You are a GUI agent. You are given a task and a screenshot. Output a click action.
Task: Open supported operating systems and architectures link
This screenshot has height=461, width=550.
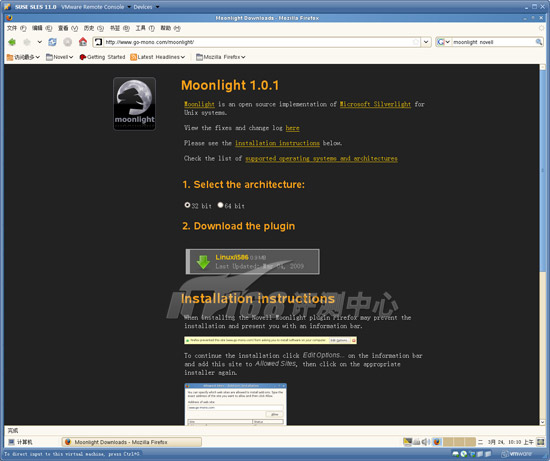[321, 158]
